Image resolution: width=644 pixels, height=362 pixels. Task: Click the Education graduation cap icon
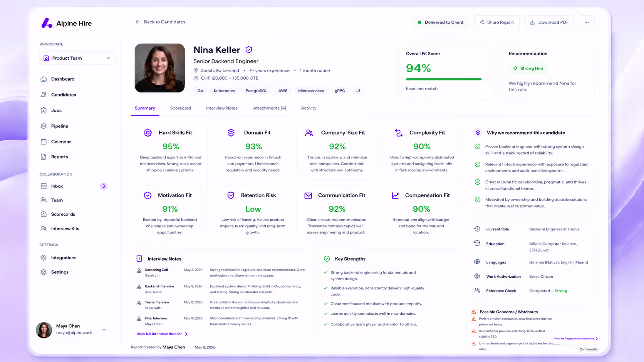pyautogui.click(x=477, y=244)
